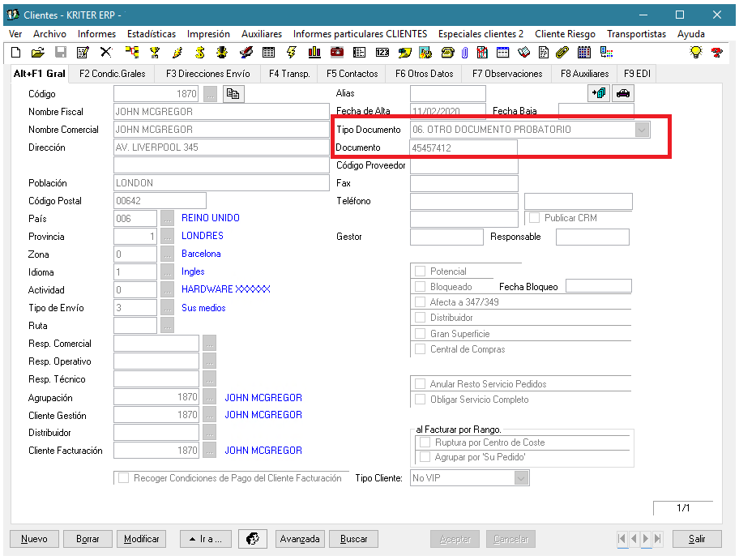Click the blue calendar grid toolbar icon

coord(584,53)
